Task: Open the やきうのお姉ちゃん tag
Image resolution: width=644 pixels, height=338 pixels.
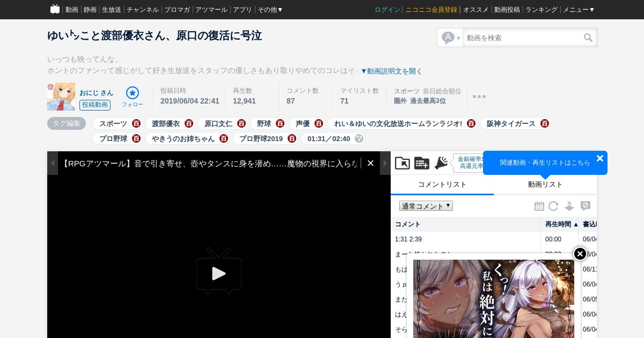Action: [x=183, y=138]
